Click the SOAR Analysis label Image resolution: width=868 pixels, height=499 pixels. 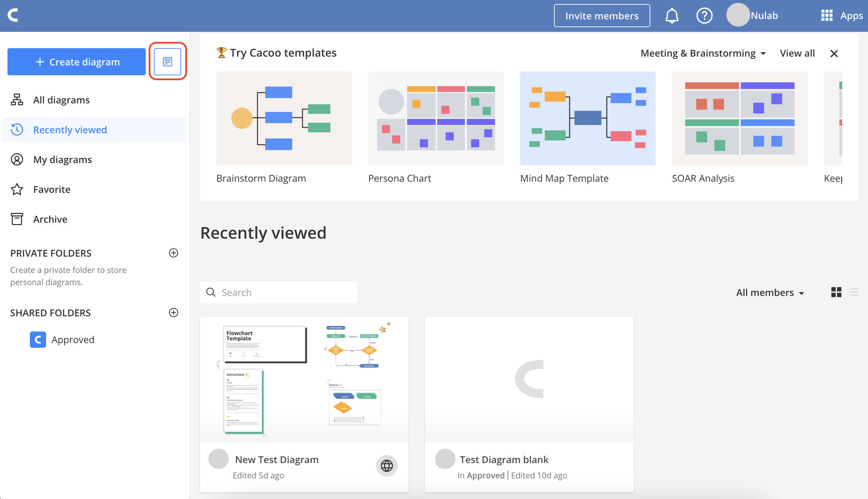pyautogui.click(x=703, y=178)
